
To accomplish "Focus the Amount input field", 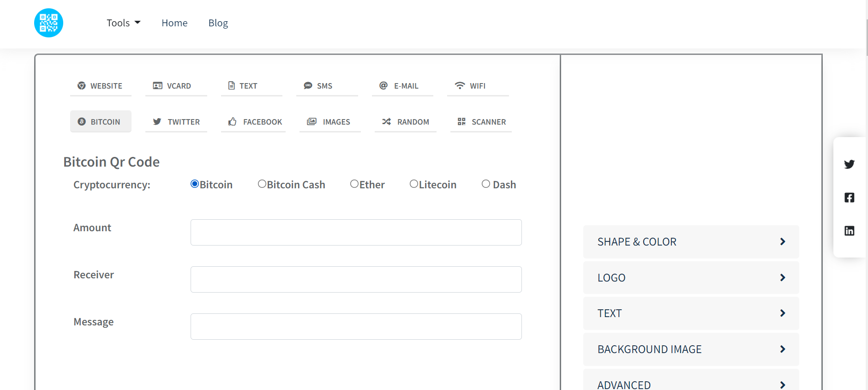I will (356, 232).
